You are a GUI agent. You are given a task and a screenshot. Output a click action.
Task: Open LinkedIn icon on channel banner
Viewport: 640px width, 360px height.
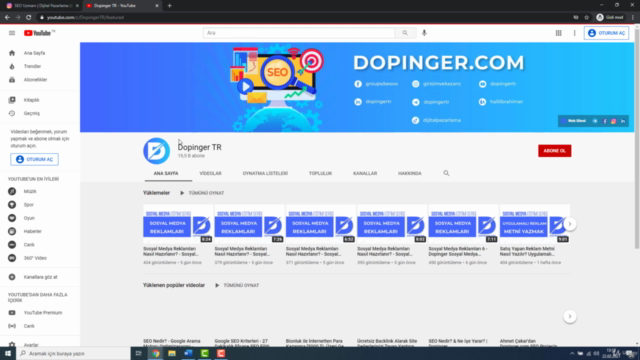click(623, 121)
